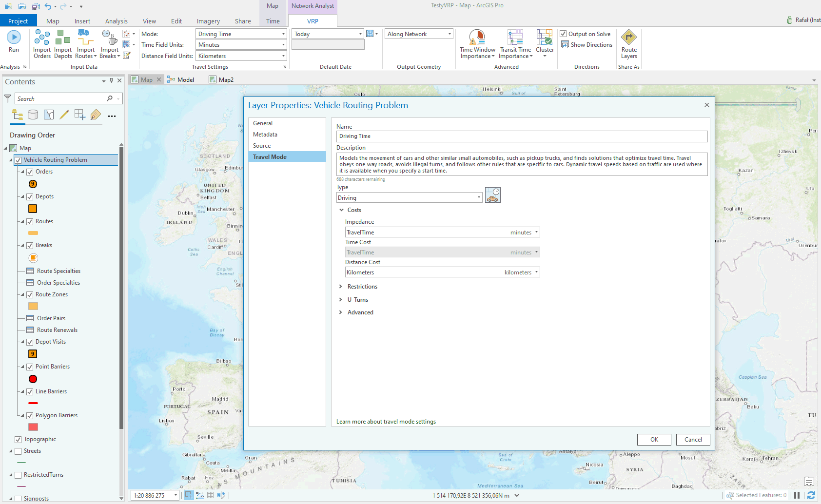Open Transit Time Importance setting
The width and height of the screenshot is (821, 504).
pos(515,44)
